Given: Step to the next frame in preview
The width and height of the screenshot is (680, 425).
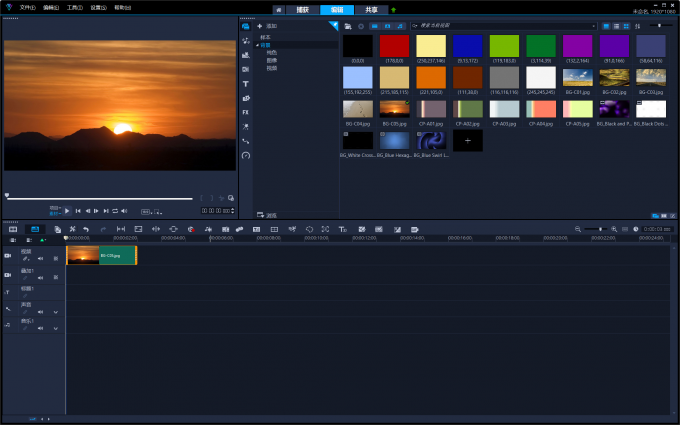Looking at the screenshot, I should point(96,211).
